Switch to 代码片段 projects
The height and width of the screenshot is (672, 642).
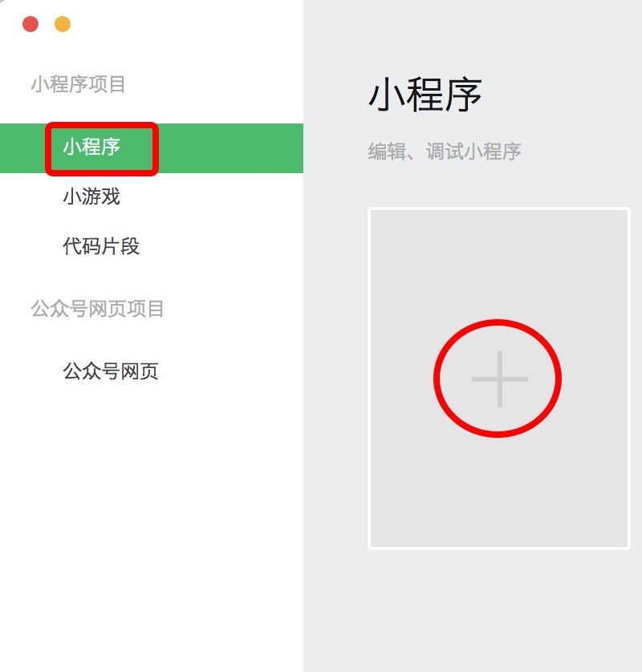point(101,246)
